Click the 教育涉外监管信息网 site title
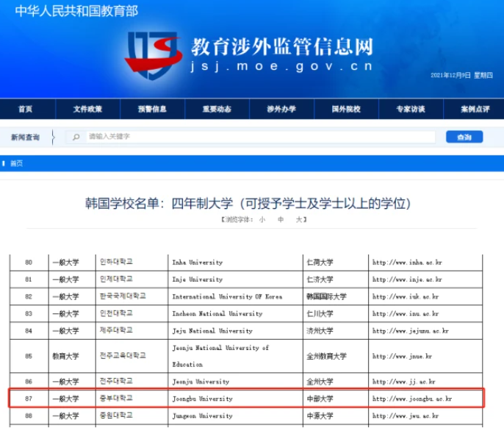504x431 pixels. point(282,46)
